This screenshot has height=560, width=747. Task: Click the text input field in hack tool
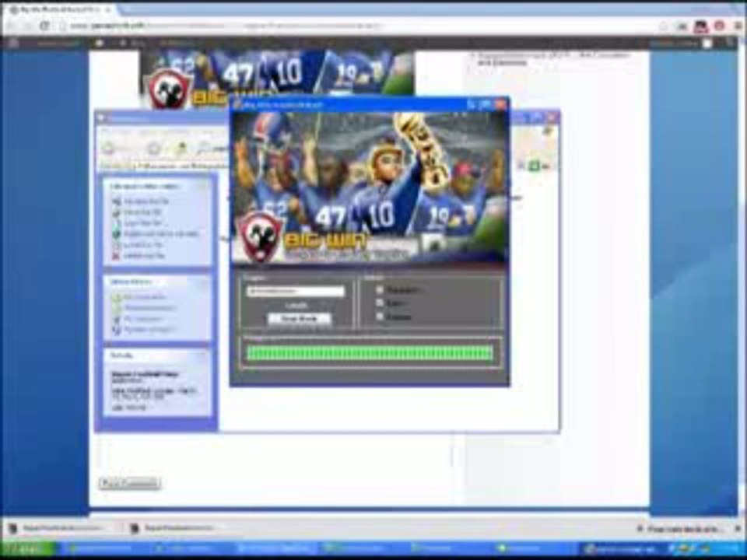pos(296,290)
